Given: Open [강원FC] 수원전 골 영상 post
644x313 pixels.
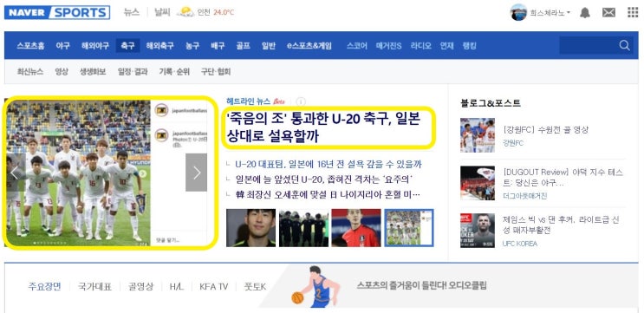Looking at the screenshot, I should [546, 130].
